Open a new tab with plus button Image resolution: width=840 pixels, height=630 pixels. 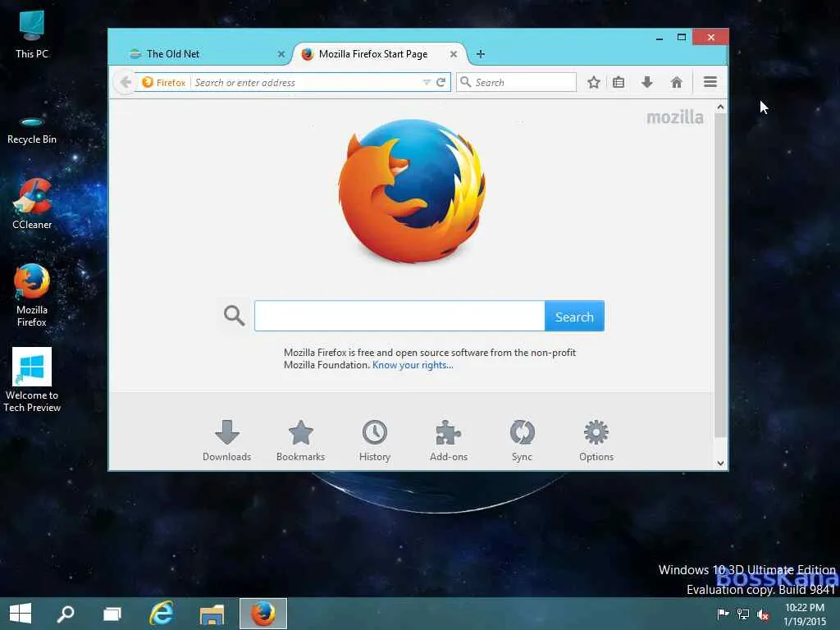coord(481,54)
